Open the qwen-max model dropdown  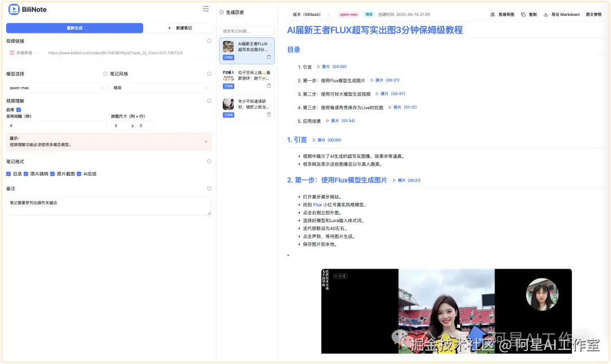point(57,87)
